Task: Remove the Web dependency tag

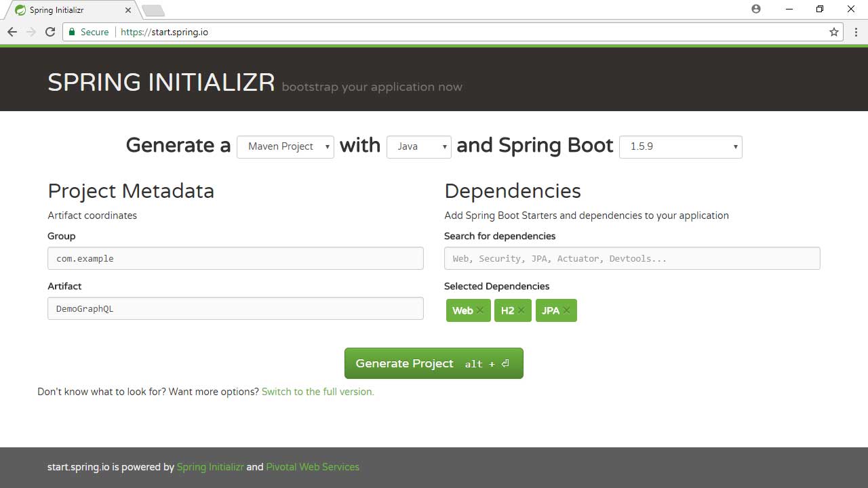Action: [480, 310]
